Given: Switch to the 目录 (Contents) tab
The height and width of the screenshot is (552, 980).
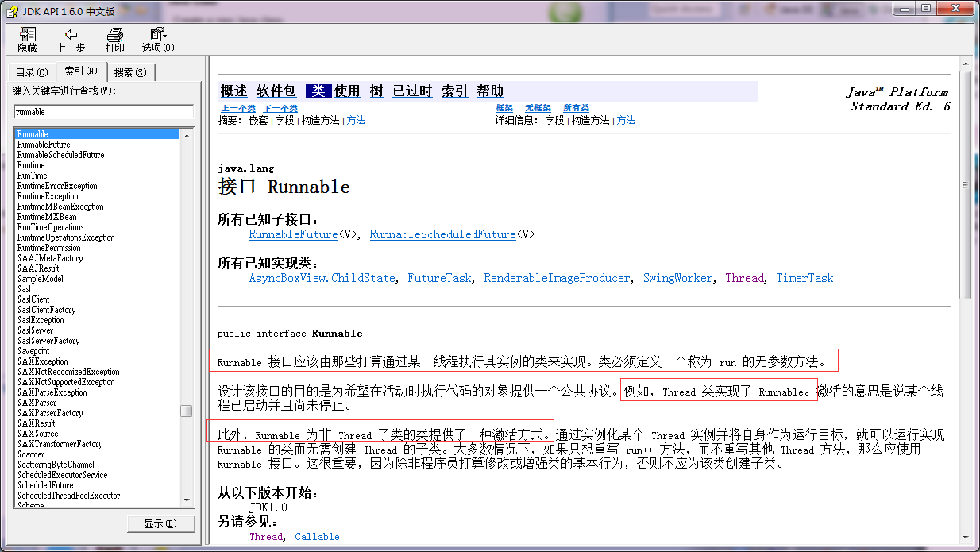Looking at the screenshot, I should (32, 72).
